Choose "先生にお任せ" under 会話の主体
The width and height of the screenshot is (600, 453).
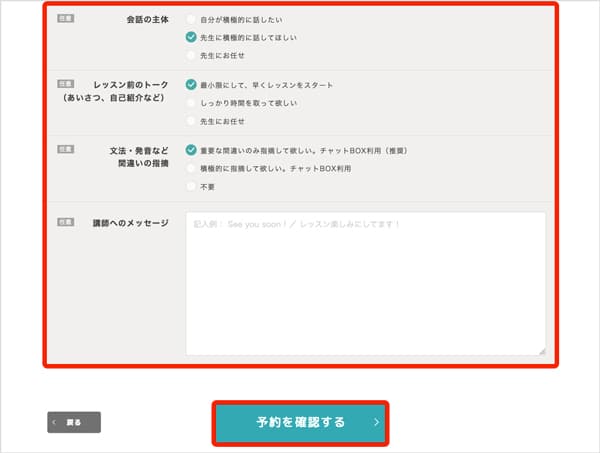(x=191, y=54)
